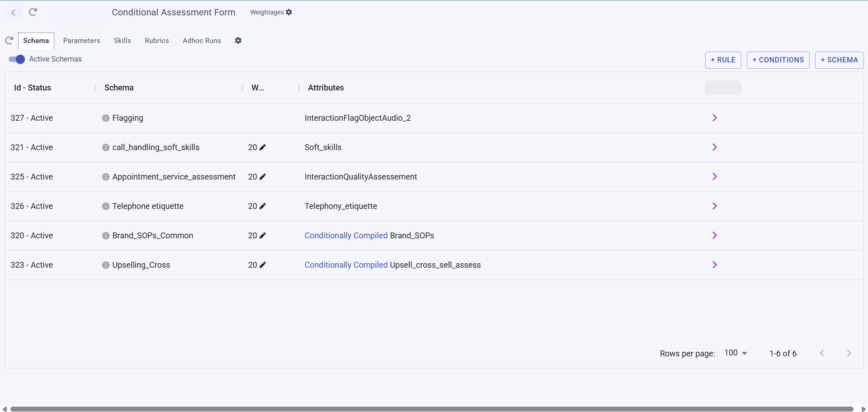This screenshot has height=412, width=868.
Task: Open the Weightages gear settings
Action: [x=289, y=12]
